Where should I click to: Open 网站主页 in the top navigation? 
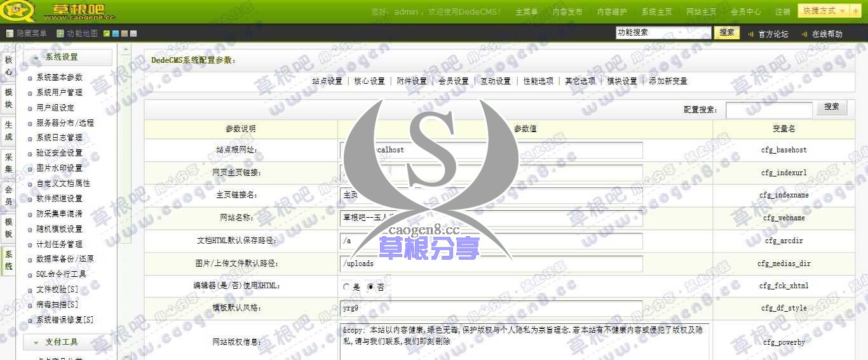coord(701,12)
